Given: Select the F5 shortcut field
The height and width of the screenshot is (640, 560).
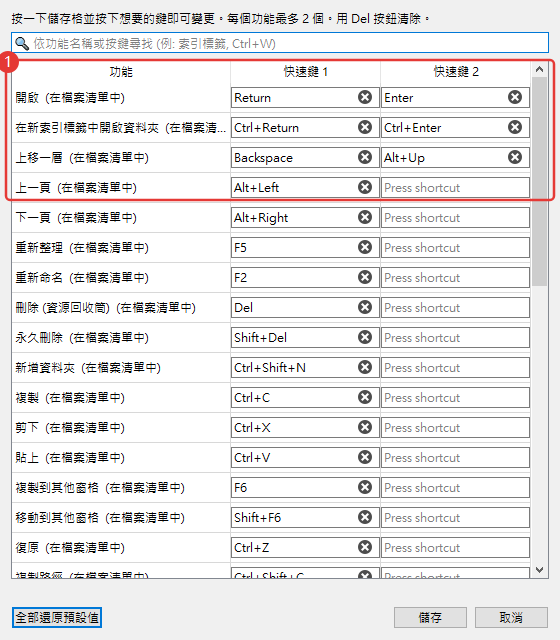Looking at the screenshot, I should pyautogui.click(x=305, y=247).
